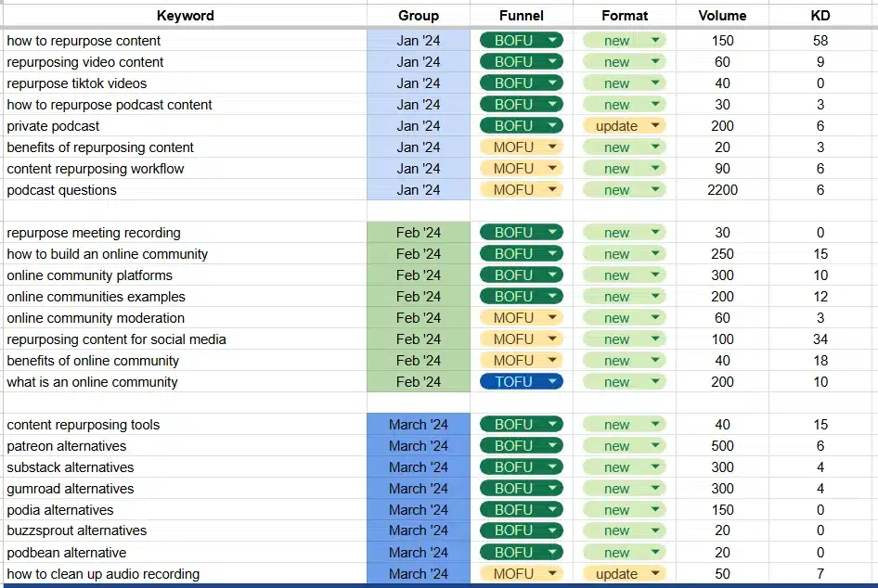Open the MOFU funnel dropdown for 'repurposing content for social media'
Screen dimensions: 878x588
pos(521,339)
